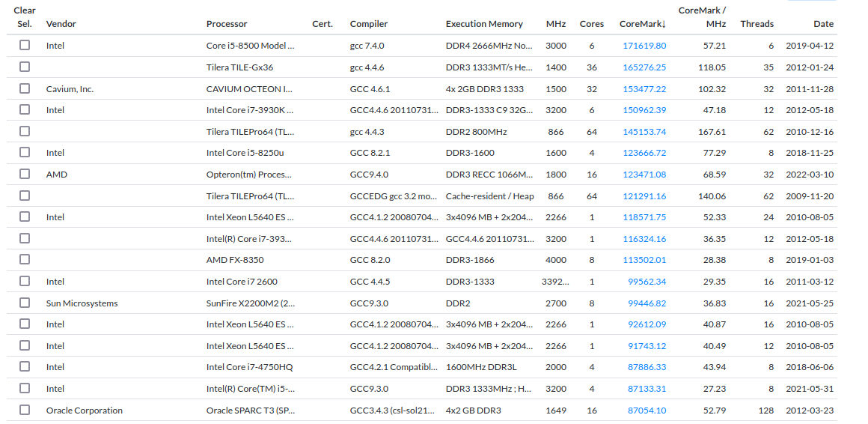Select checkbox for Intel Core i7 2600
Image resolution: width=868 pixels, height=424 pixels.
[25, 281]
